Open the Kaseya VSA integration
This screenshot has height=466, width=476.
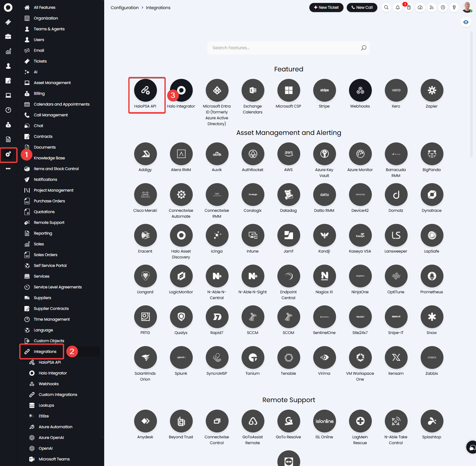coord(360,235)
